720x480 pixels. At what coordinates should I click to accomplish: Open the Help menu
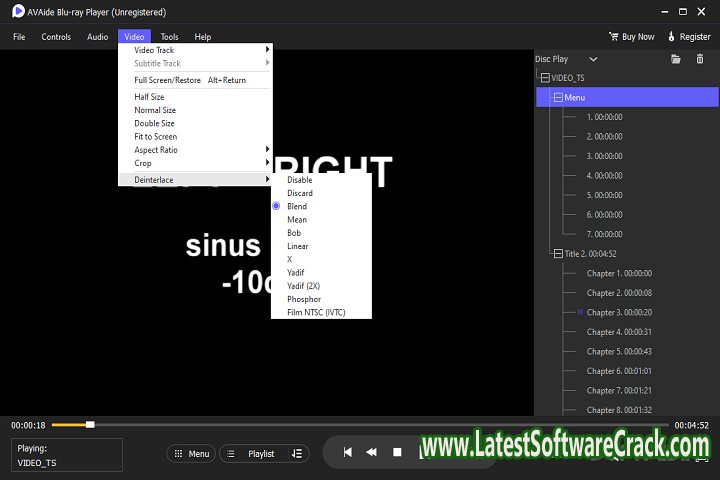coord(202,37)
